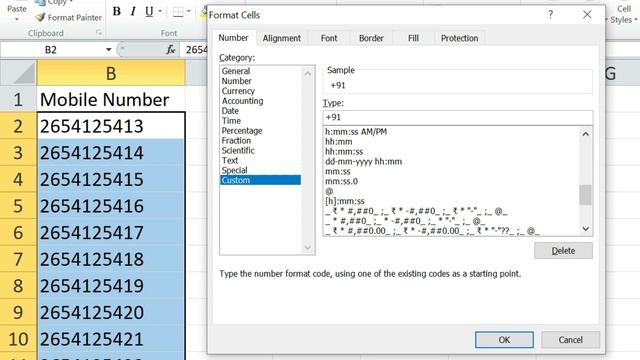Select row 5 header
The height and width of the screenshot is (360, 640).
coord(18,206)
